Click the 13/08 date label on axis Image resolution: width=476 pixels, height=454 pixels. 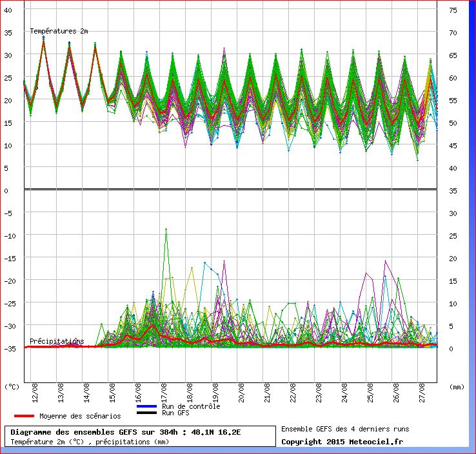click(x=61, y=393)
